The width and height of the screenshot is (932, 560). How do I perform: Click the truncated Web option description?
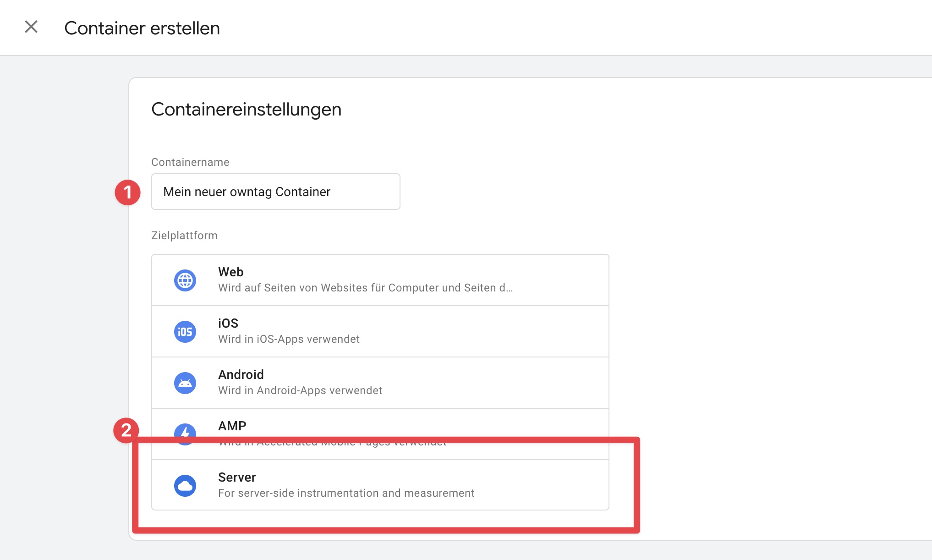[365, 288]
